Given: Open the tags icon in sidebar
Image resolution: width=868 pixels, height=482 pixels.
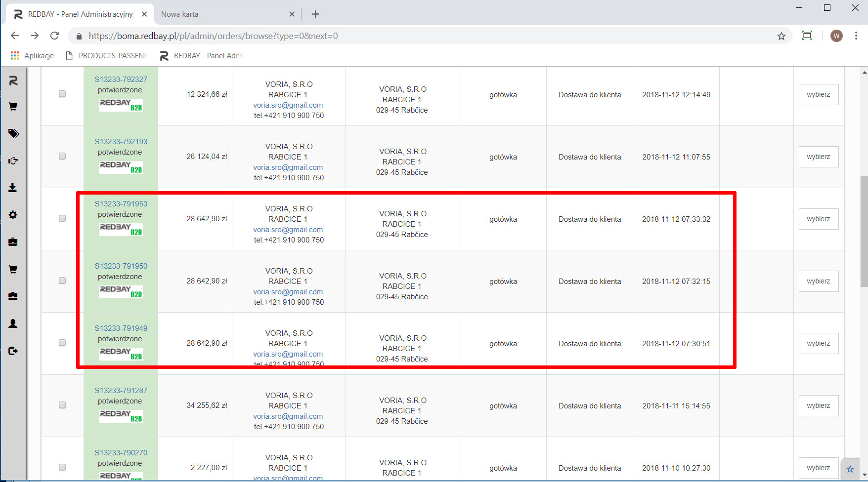Looking at the screenshot, I should tap(13, 133).
